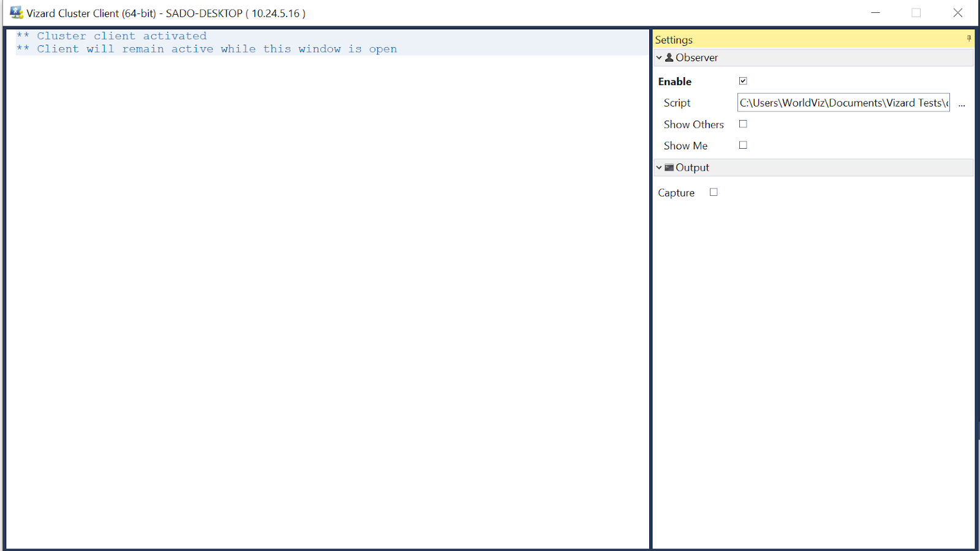Click the Observer person icon
980x551 pixels.
coord(669,58)
